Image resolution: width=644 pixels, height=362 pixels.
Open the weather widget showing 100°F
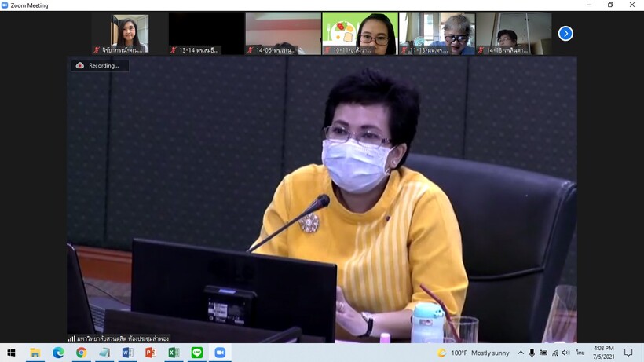(x=473, y=353)
